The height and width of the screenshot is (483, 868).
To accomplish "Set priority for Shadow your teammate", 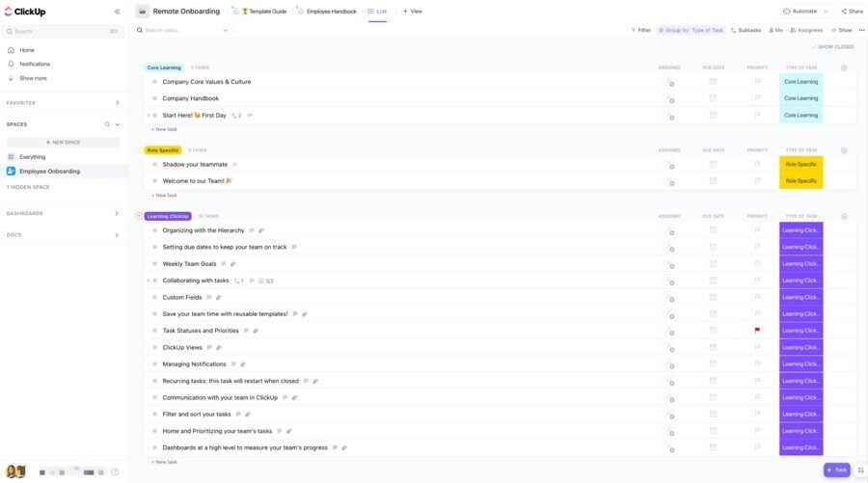I will pyautogui.click(x=757, y=164).
